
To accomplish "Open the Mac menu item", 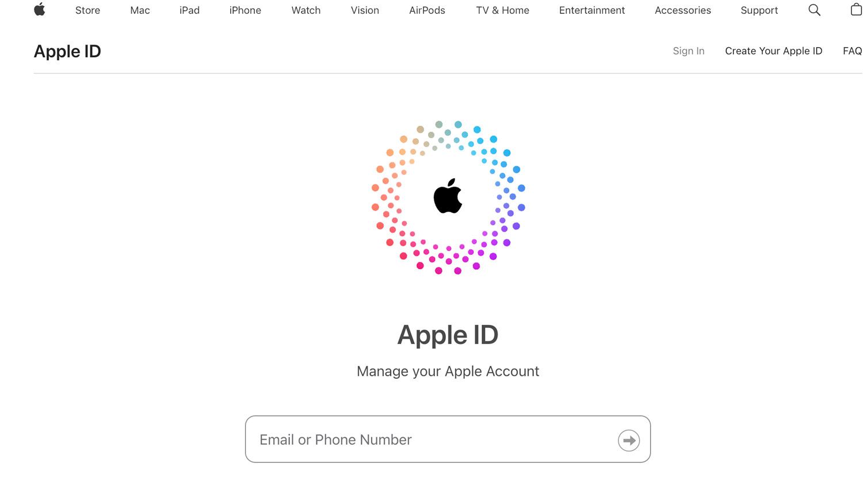I will [140, 10].
